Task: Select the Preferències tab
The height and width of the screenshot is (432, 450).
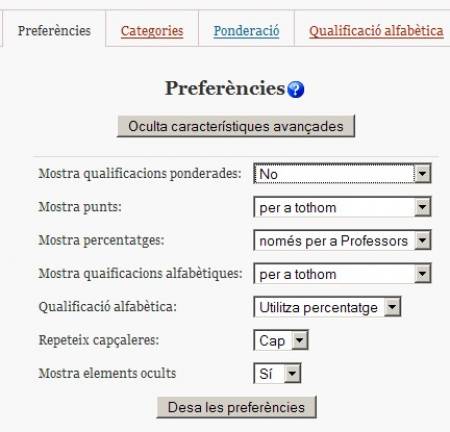Action: [x=54, y=31]
